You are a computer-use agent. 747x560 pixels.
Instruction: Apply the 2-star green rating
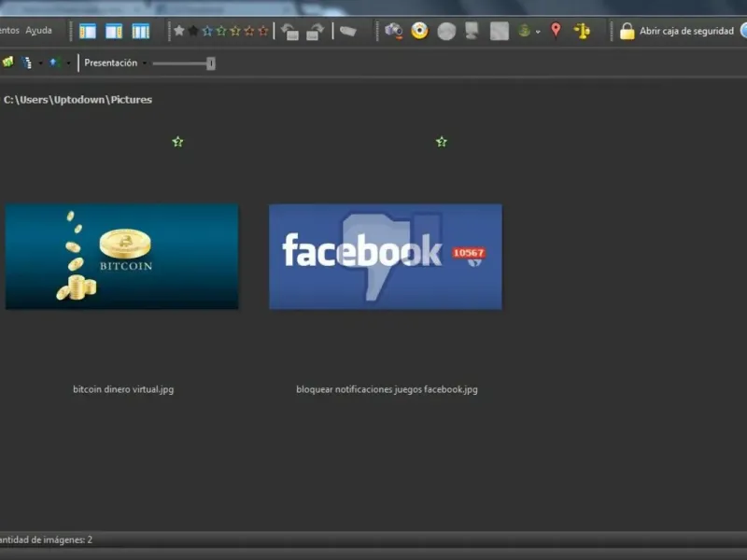221,31
